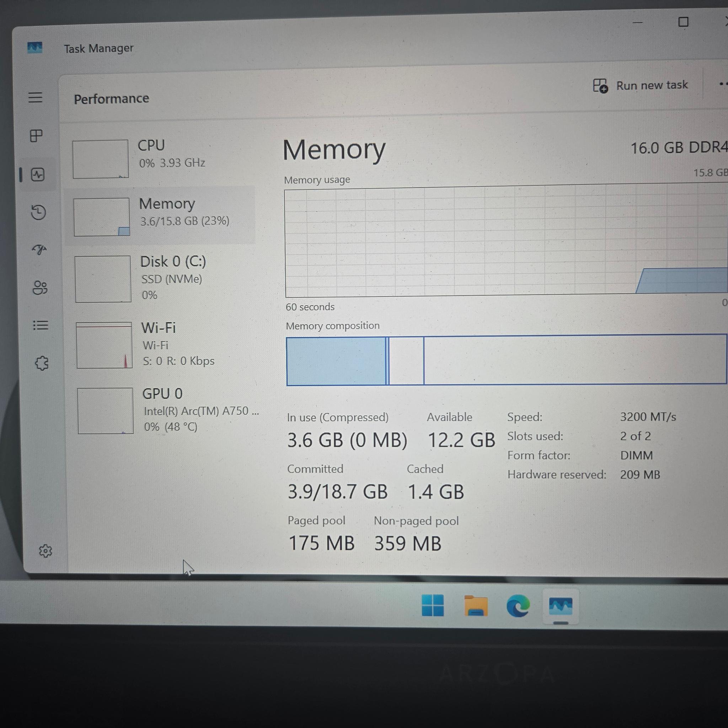This screenshot has height=728, width=728.
Task: Click in-use segment of Memory composition bar
Action: click(x=336, y=362)
